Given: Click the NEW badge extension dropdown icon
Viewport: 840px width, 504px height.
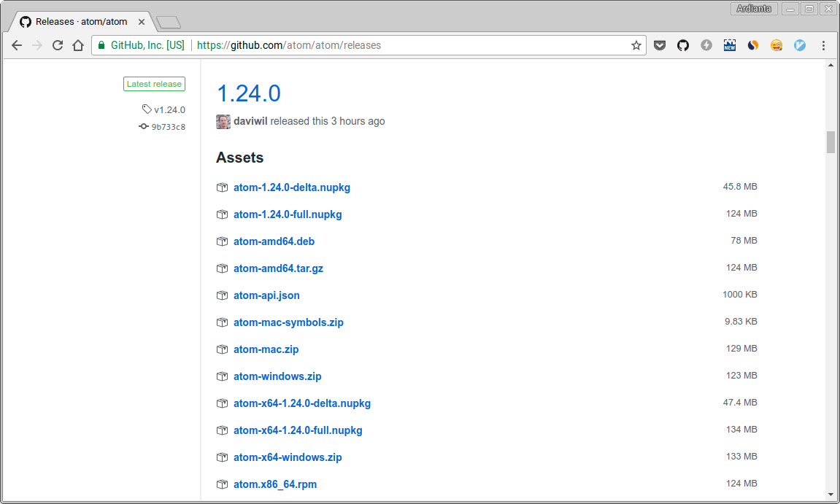Looking at the screenshot, I should [729, 45].
